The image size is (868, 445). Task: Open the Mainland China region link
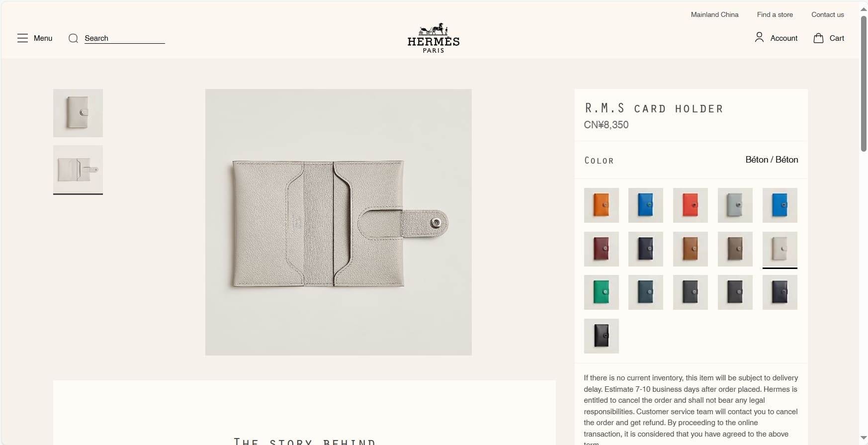pyautogui.click(x=714, y=14)
